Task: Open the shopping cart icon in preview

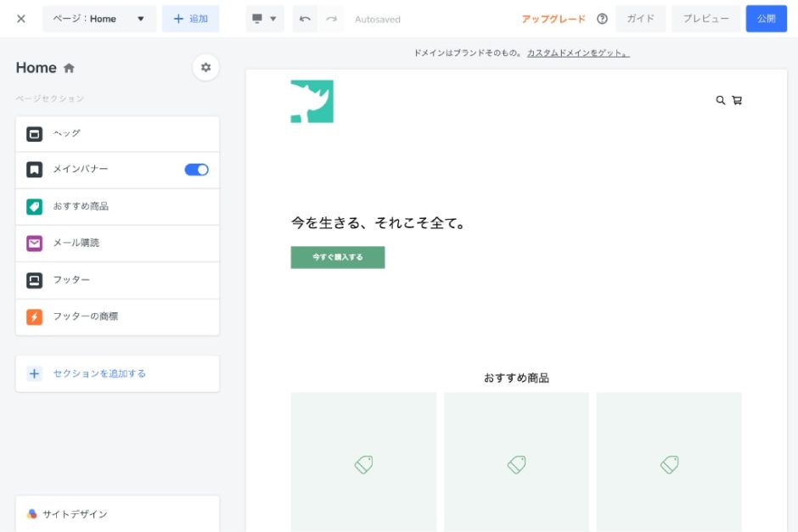Action: [737, 100]
